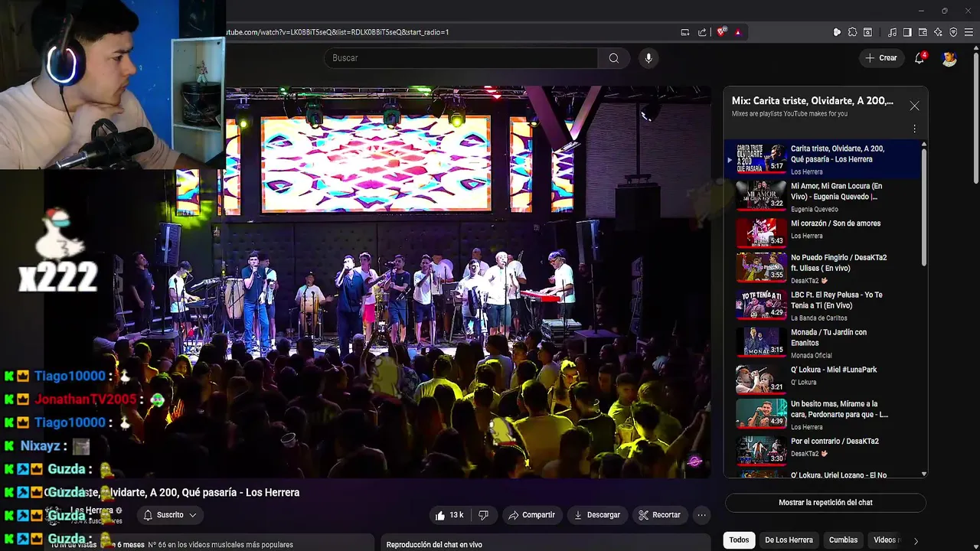The height and width of the screenshot is (551, 980).
Task: Click the Mix playlist scrollbar down arrow
Action: pyautogui.click(x=924, y=474)
